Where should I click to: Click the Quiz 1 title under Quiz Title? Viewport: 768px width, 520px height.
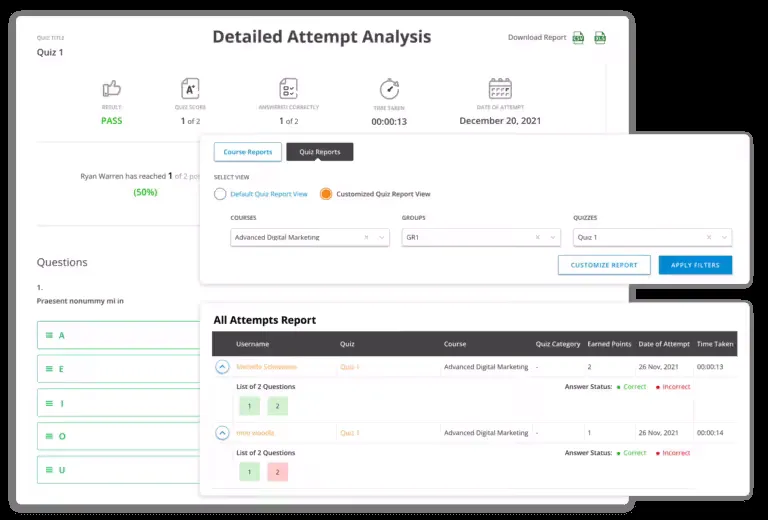(x=50, y=52)
